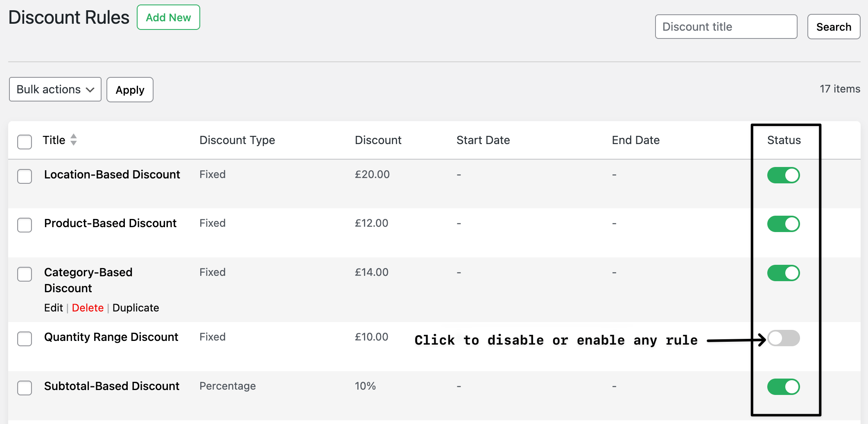Disable the Category-Based Discount status toggle

click(x=783, y=273)
